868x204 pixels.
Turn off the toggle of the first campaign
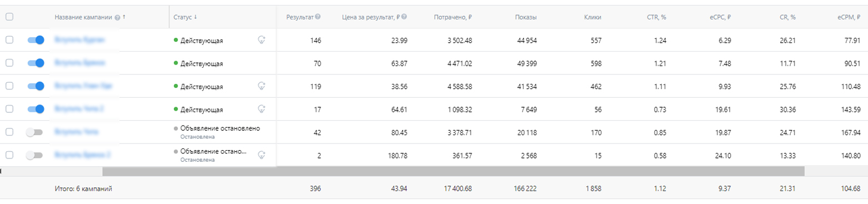point(36,40)
